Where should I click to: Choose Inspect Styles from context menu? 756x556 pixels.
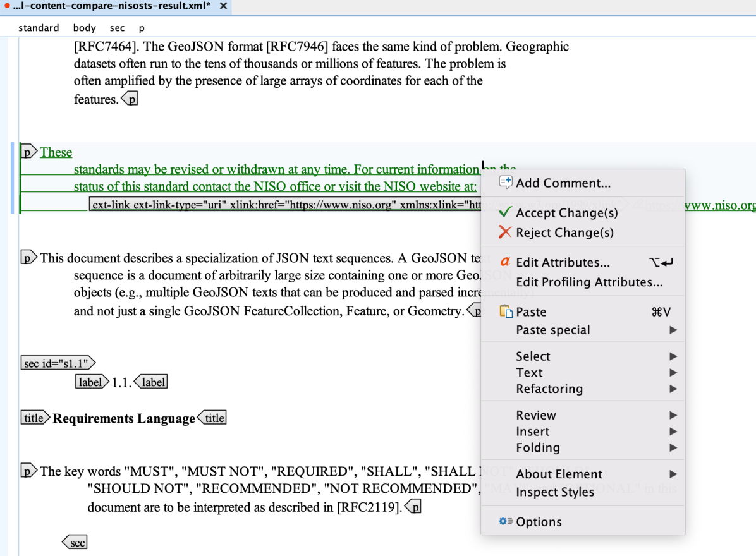pos(554,492)
